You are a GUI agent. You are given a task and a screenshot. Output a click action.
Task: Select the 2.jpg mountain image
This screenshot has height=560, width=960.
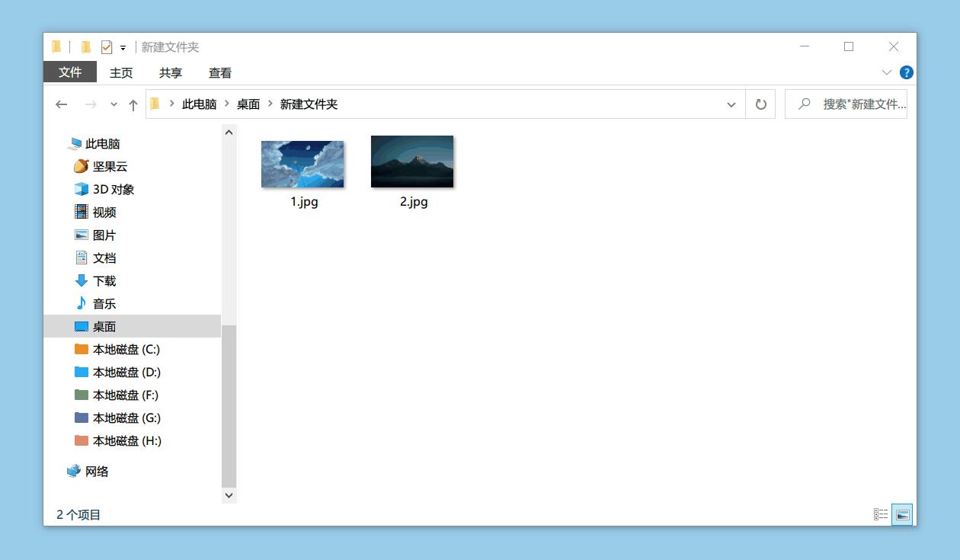click(412, 162)
